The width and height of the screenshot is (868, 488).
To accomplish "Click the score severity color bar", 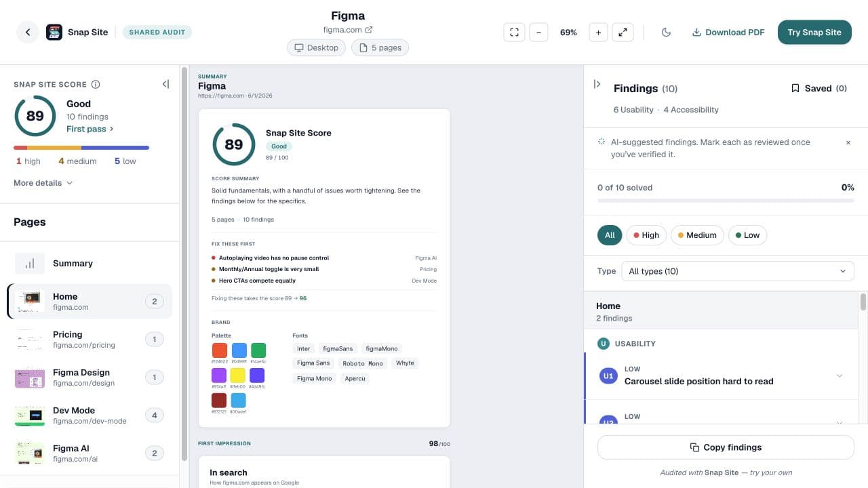I will [81, 147].
